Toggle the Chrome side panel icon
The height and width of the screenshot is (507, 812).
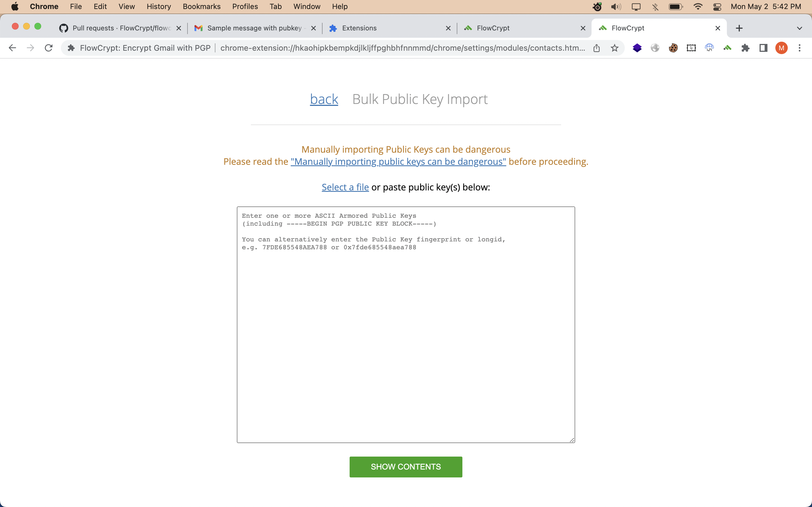pos(763,48)
